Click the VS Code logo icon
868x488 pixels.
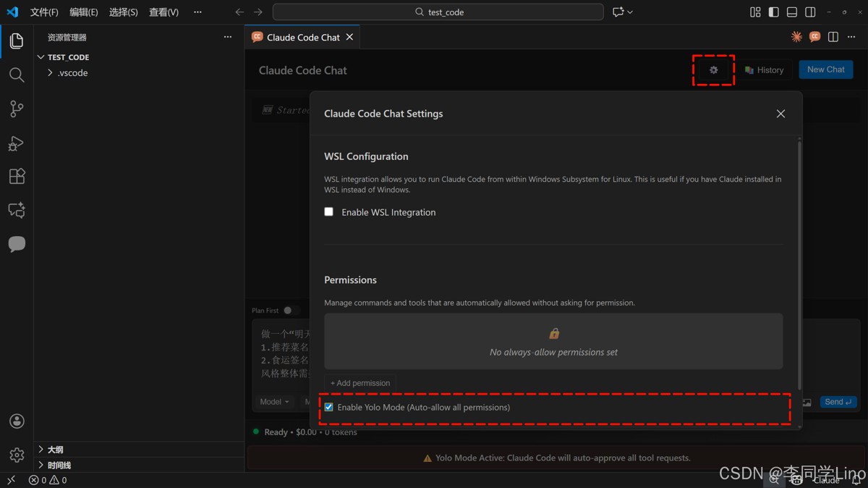pos(12,12)
